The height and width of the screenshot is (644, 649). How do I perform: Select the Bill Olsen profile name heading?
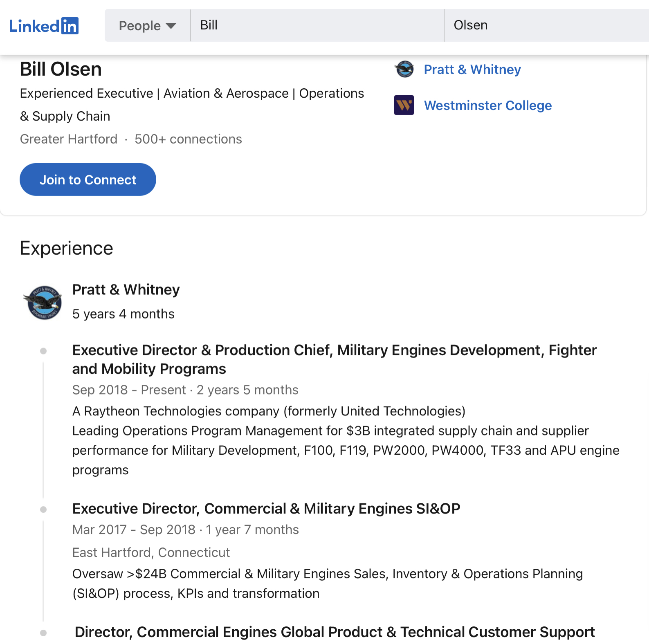pos(61,69)
